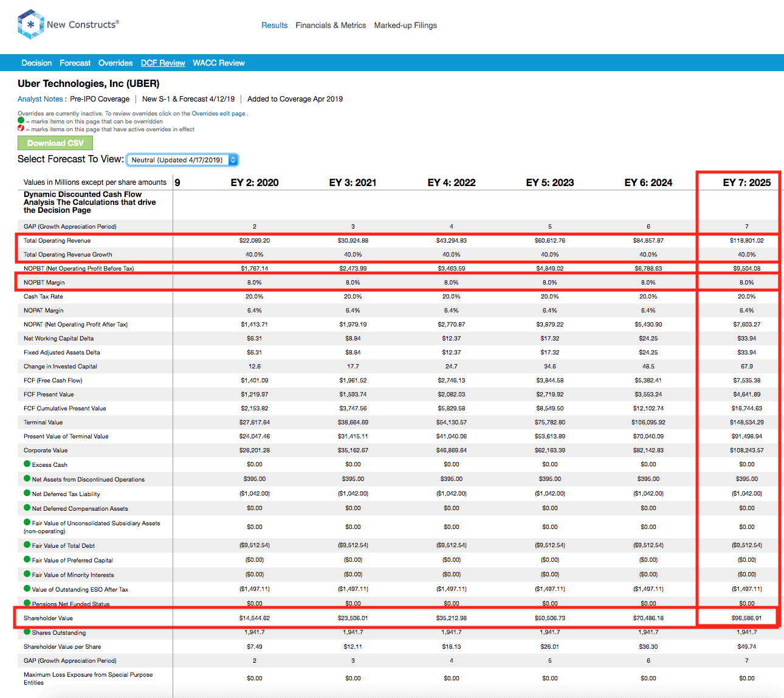This screenshot has width=784, height=698.
Task: Click the Pre-IPO Coverage note text
Action: pyautogui.click(x=100, y=99)
